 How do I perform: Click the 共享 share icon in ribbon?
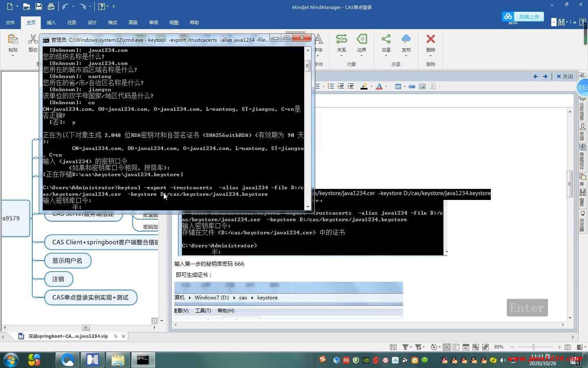pyautogui.click(x=386, y=39)
